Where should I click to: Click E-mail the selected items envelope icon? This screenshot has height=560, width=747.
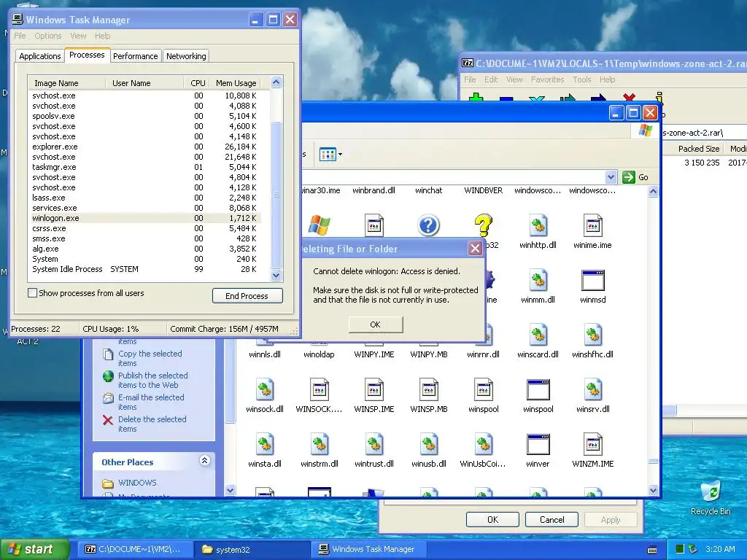tap(108, 398)
